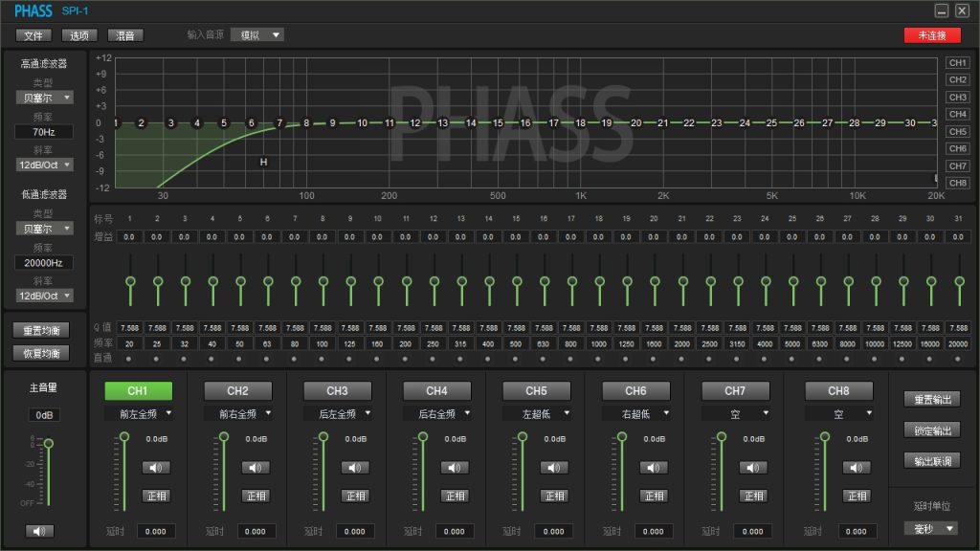Select EQ node 25 on the graph
Screen dimensions: 980x551
[x=772, y=123]
